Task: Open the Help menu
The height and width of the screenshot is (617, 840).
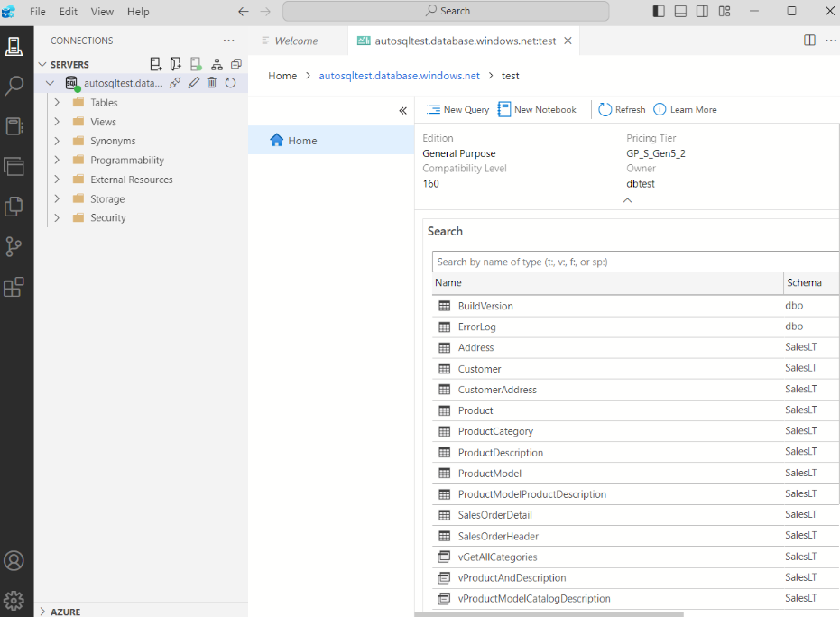Action: click(137, 12)
